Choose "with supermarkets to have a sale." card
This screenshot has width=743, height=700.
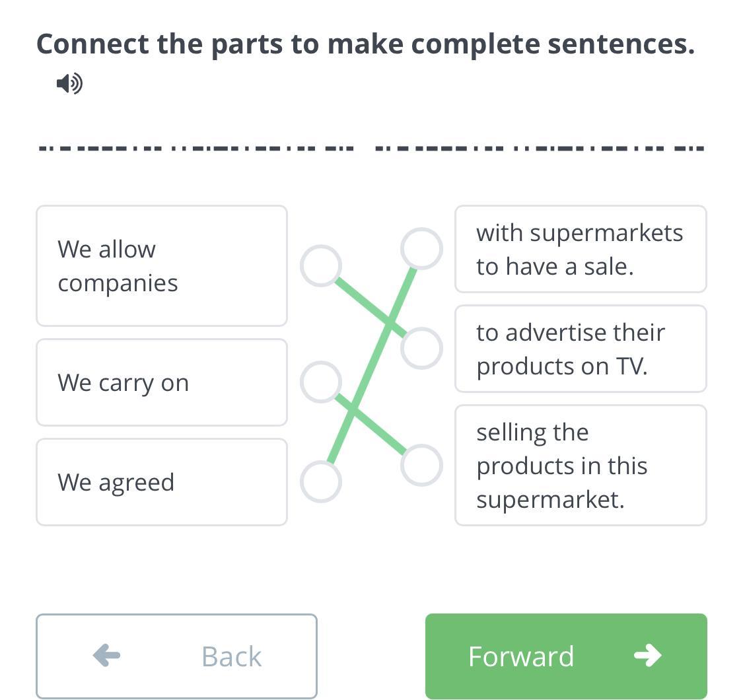[581, 249]
